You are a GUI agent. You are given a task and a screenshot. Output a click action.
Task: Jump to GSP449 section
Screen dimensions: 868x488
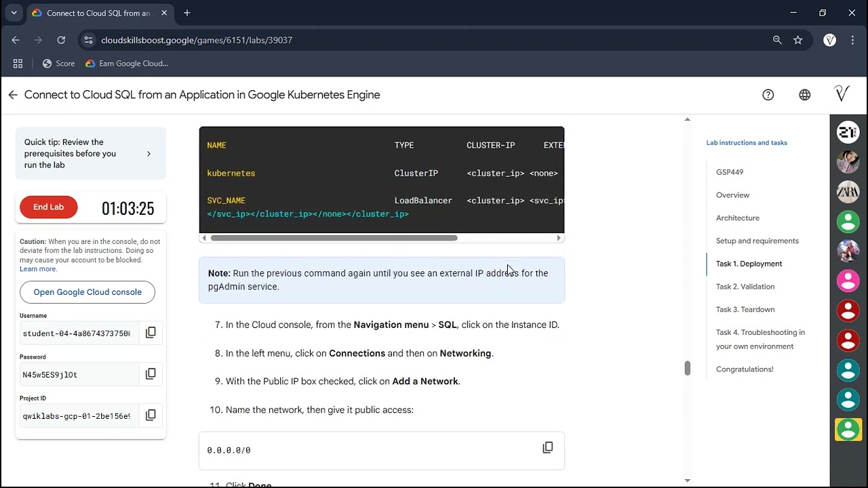point(730,172)
